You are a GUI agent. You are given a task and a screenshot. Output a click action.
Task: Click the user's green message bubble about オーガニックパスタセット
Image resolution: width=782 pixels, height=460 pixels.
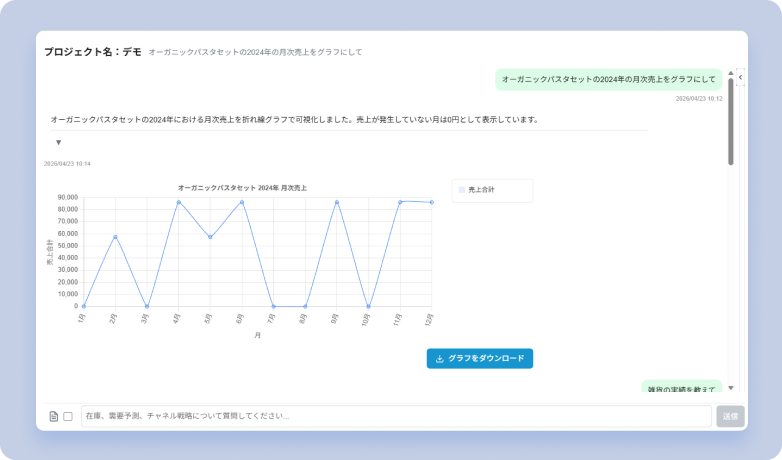608,79
